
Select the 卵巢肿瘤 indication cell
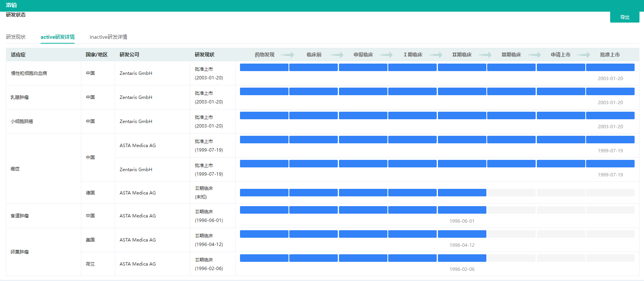[20, 252]
